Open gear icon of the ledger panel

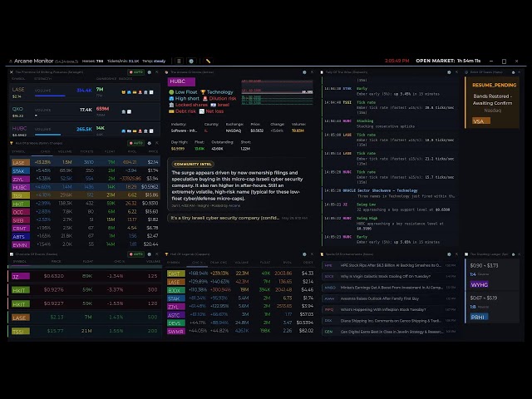click(x=514, y=254)
